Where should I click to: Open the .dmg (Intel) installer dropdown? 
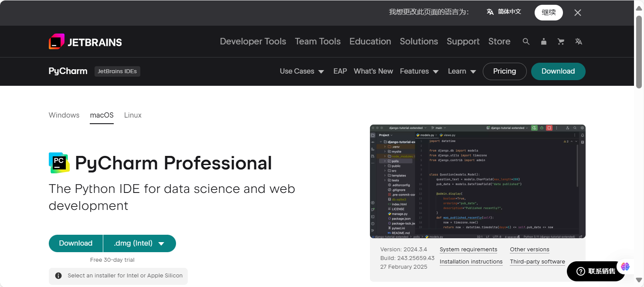click(x=139, y=243)
